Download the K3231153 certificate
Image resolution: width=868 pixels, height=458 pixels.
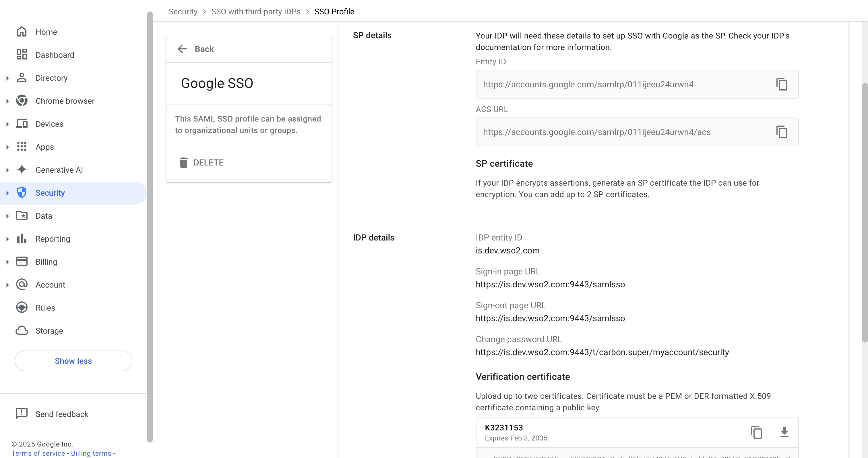click(784, 432)
